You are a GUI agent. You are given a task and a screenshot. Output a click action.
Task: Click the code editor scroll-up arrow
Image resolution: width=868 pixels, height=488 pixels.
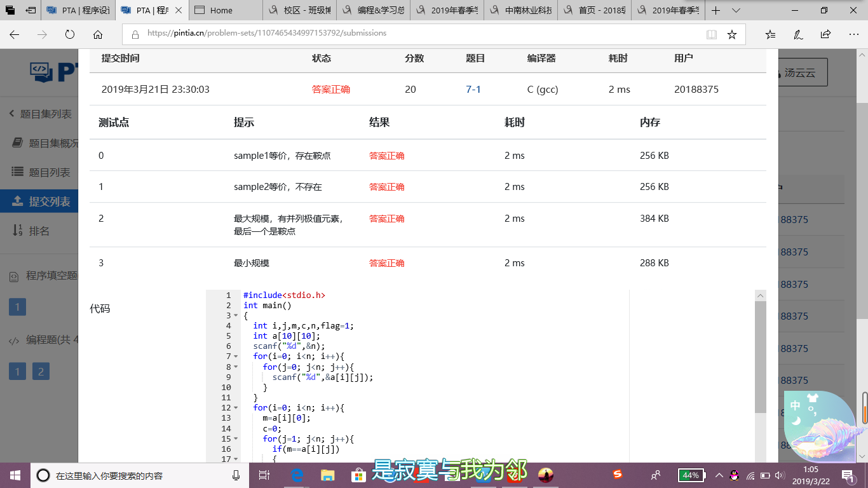click(761, 295)
